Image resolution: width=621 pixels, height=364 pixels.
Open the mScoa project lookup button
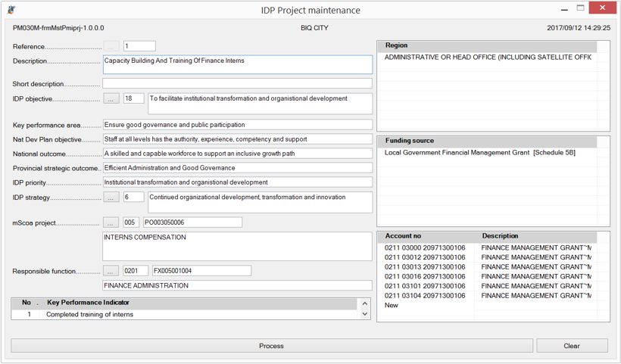click(111, 222)
